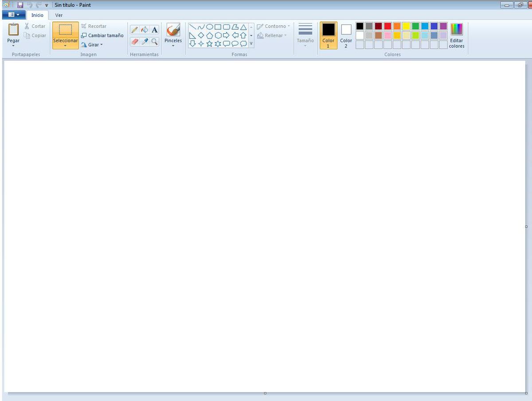The width and height of the screenshot is (532, 401).
Task: Select the Color picker eyedropper tool
Action: click(x=145, y=42)
